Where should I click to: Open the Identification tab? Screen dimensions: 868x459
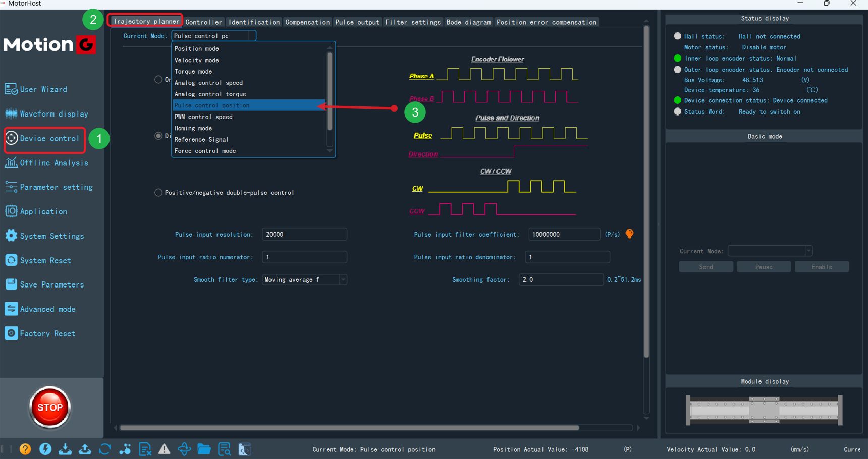[x=254, y=22]
